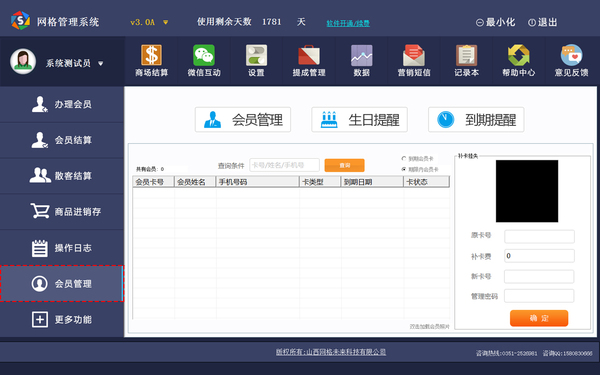Focus the 原卡号 input field
The height and width of the screenshot is (375, 600).
click(x=539, y=236)
